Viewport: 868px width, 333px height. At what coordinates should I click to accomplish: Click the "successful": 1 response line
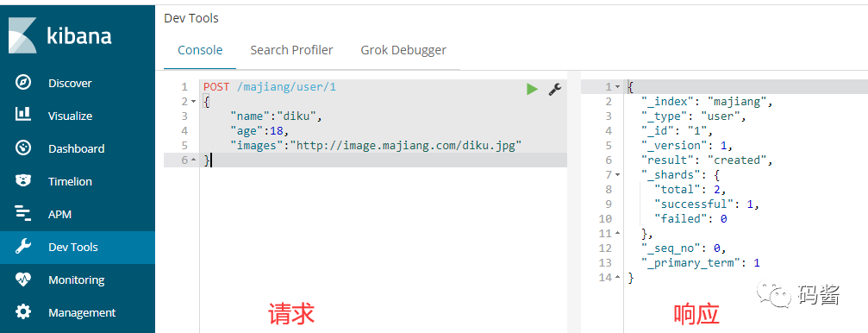pyautogui.click(x=706, y=204)
